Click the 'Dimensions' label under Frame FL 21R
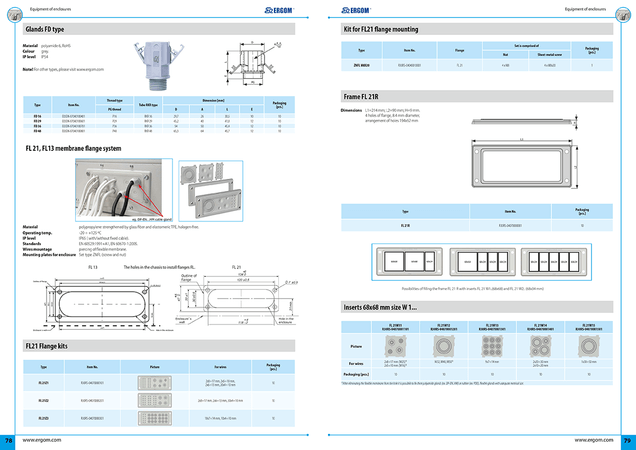636x450 pixels. [x=351, y=110]
